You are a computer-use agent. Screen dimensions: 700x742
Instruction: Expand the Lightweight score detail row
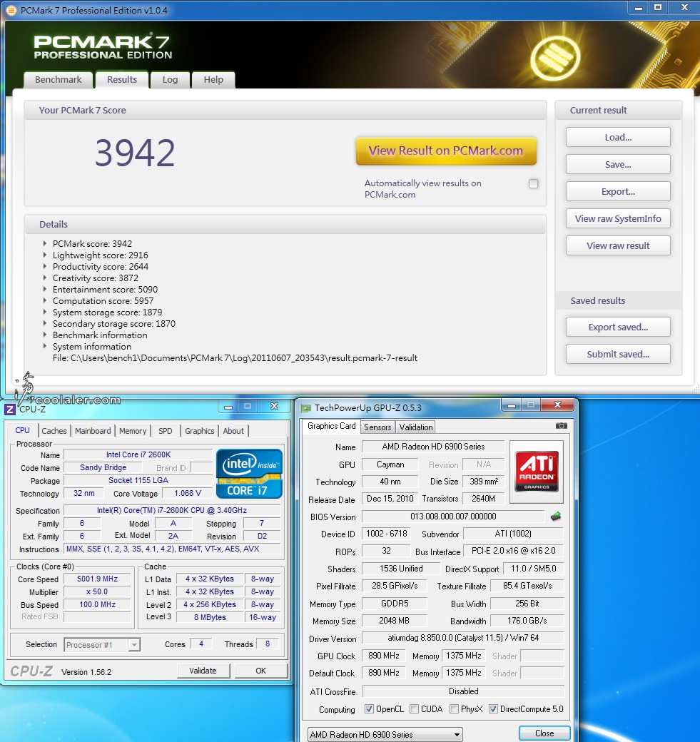45,255
